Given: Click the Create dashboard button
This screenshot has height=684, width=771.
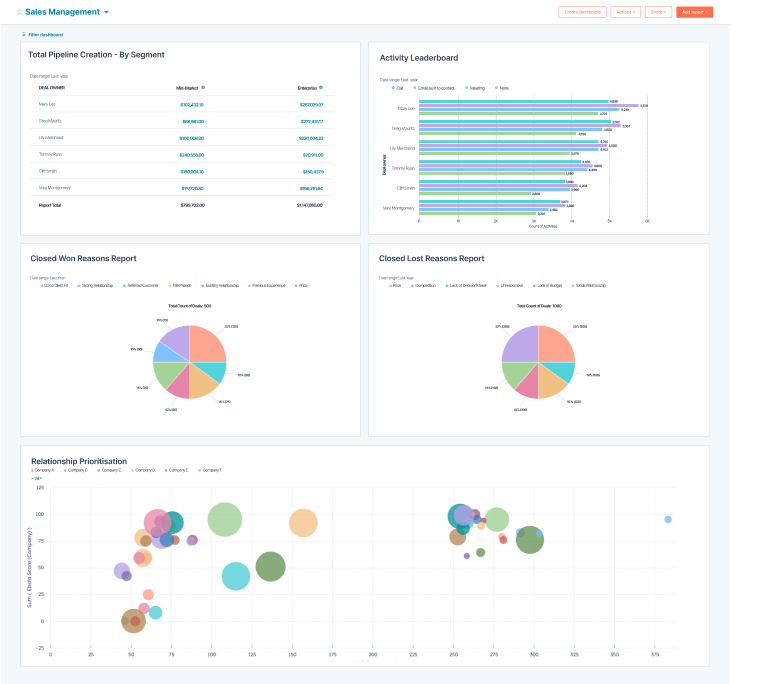Looking at the screenshot, I should coord(582,12).
